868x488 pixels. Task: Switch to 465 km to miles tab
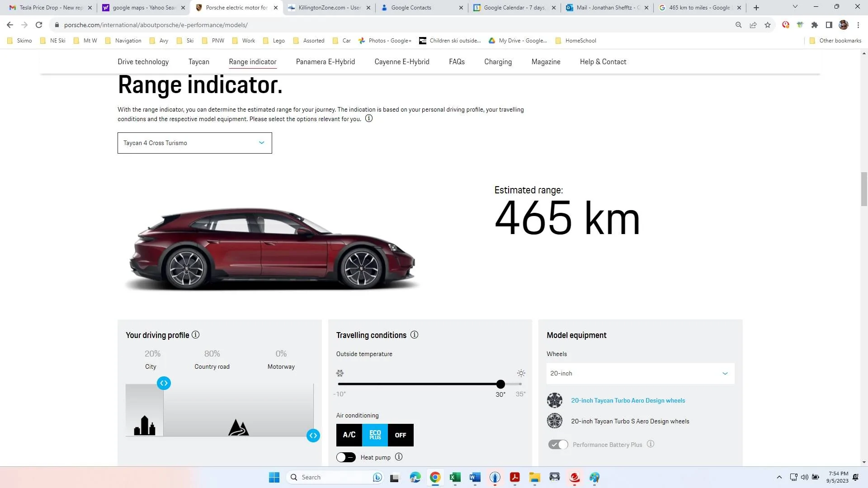point(699,8)
